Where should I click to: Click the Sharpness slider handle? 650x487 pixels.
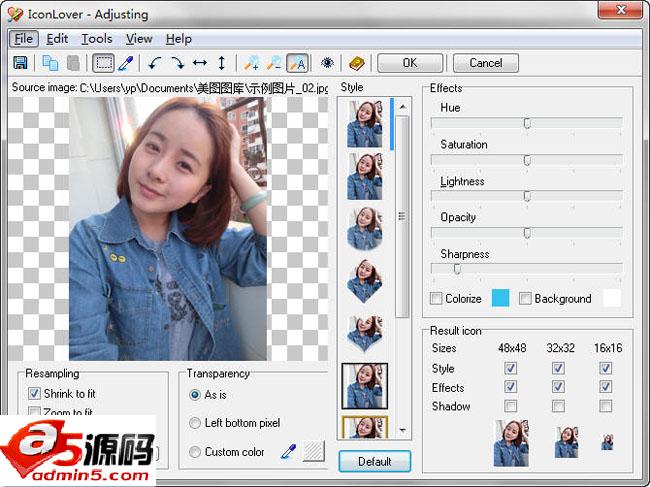457,270
